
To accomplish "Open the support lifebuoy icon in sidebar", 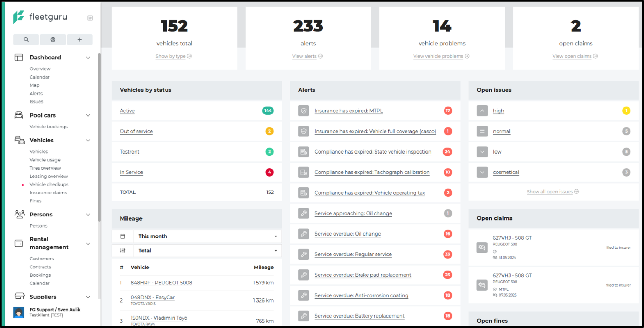I will point(53,40).
